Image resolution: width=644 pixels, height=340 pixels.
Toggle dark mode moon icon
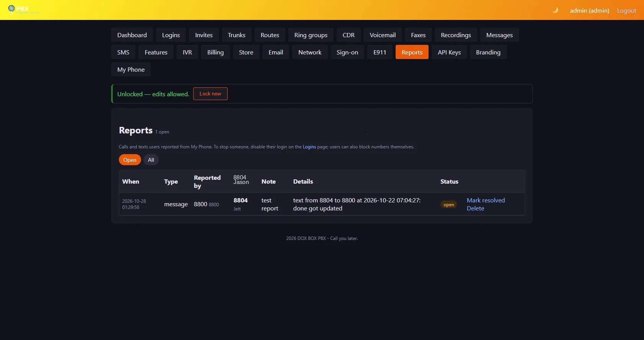click(x=555, y=10)
